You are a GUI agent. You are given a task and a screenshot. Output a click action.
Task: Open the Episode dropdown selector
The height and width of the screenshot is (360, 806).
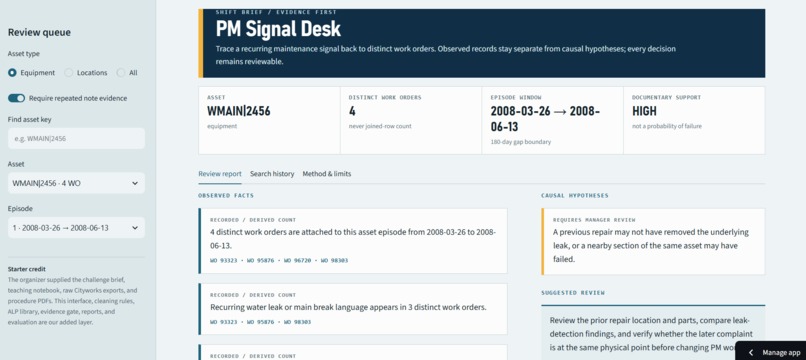click(76, 228)
